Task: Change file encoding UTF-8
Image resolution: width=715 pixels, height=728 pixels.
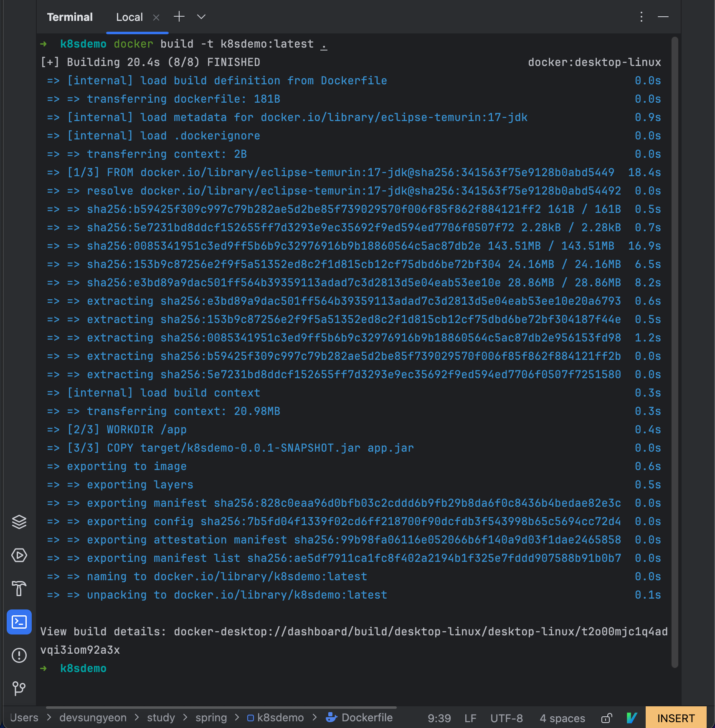Action: pyautogui.click(x=506, y=718)
